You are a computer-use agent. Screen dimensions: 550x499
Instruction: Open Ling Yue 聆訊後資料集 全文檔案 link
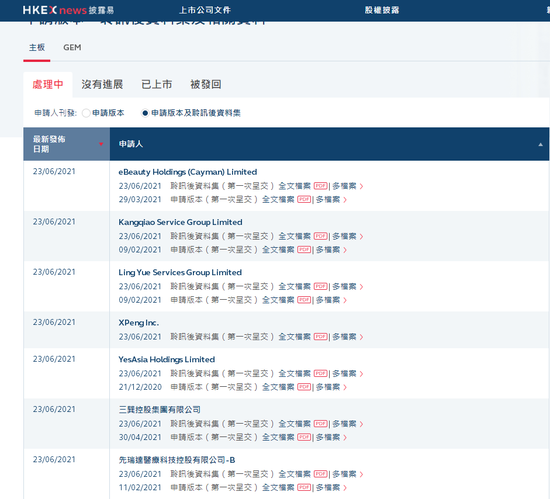pos(295,286)
